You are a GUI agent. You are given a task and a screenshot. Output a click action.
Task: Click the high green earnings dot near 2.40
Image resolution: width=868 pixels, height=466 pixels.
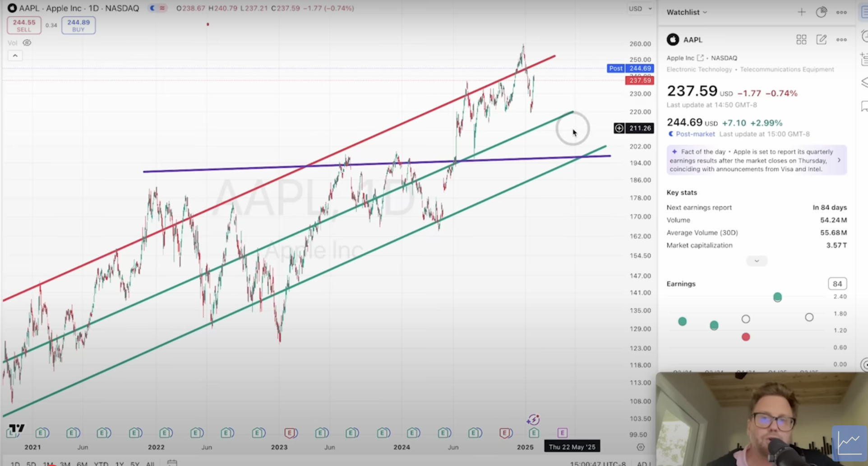(777, 297)
